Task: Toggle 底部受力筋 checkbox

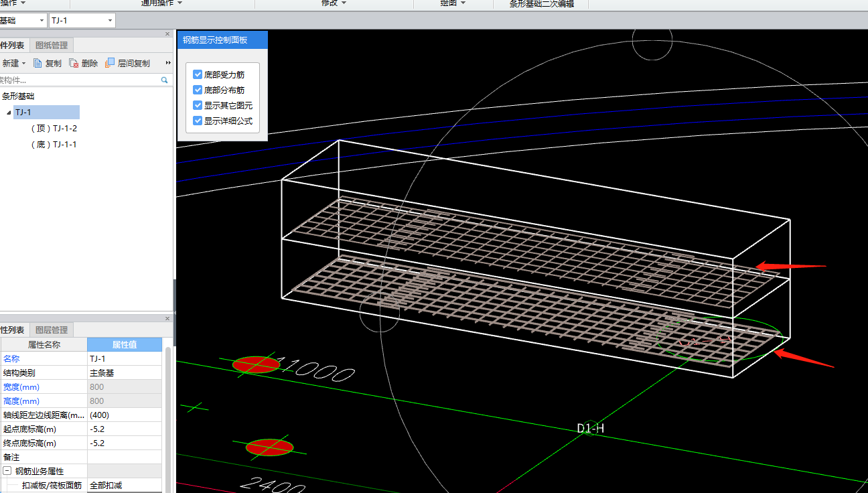Action: (198, 74)
